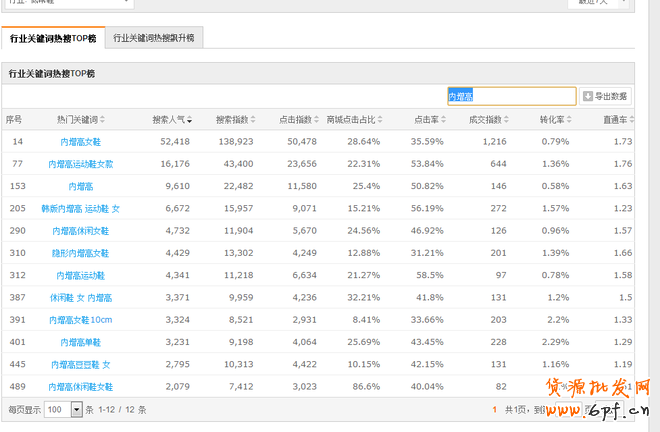Sort by 热门关键词 column header

[84, 120]
